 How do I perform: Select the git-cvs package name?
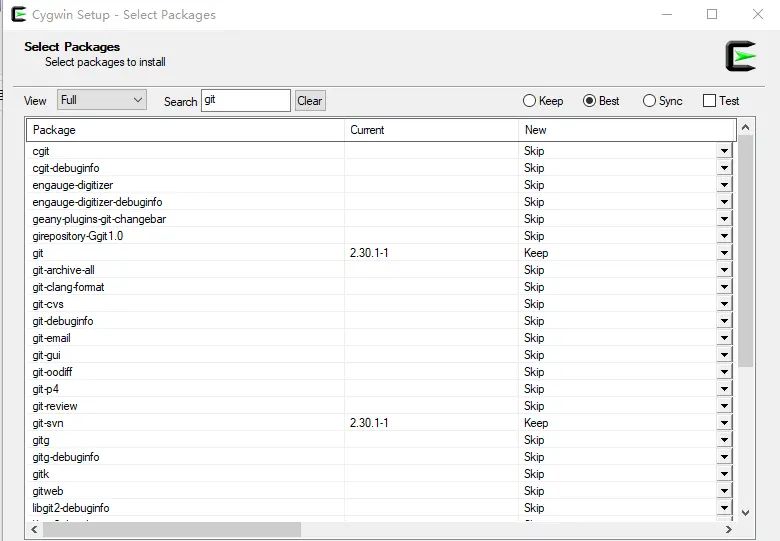(48, 304)
